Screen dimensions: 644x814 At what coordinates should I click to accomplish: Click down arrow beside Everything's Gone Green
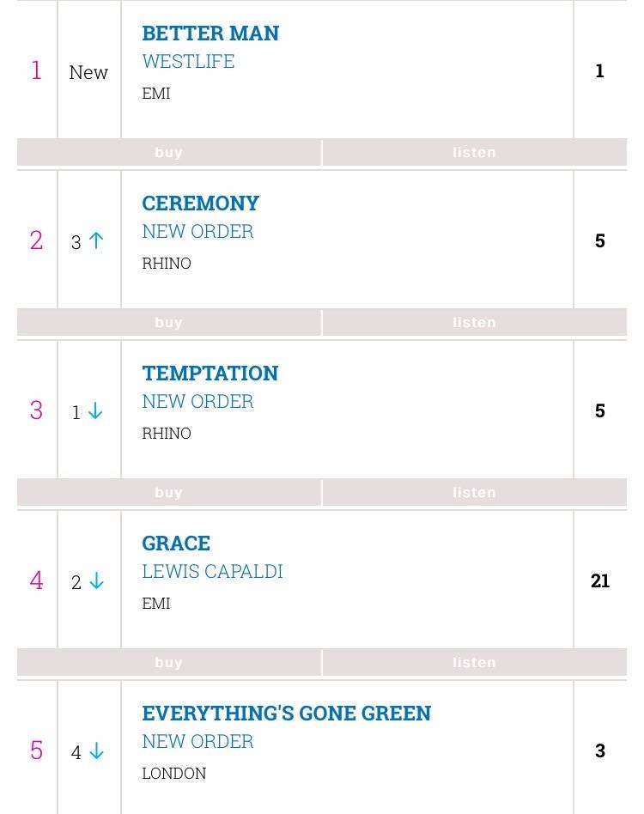(x=96, y=751)
